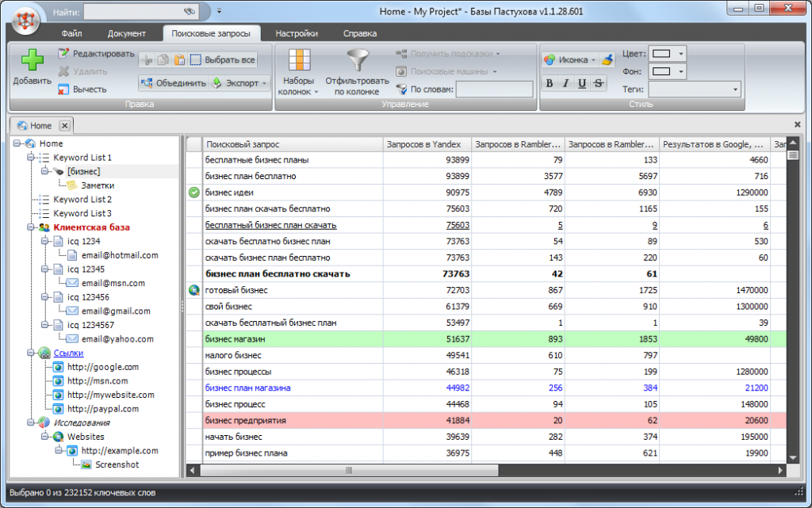
Task: Click the Вычесть subtract icon
Action: [x=63, y=90]
